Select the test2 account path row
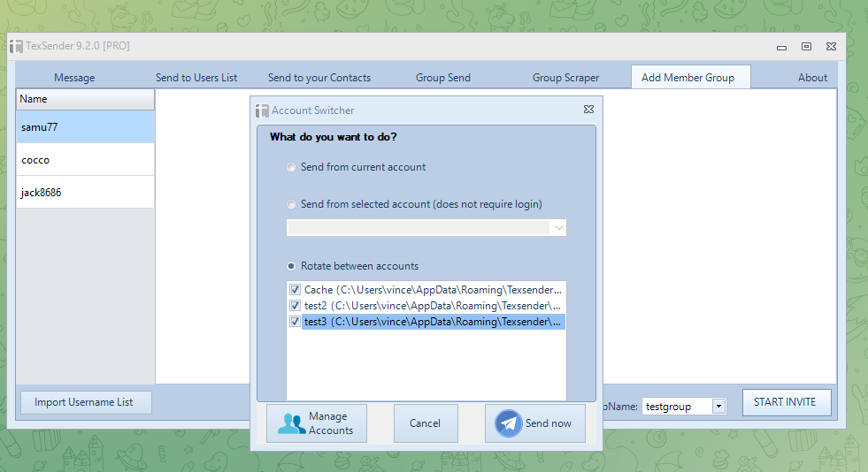Screen dimensions: 868x472 coord(433,306)
